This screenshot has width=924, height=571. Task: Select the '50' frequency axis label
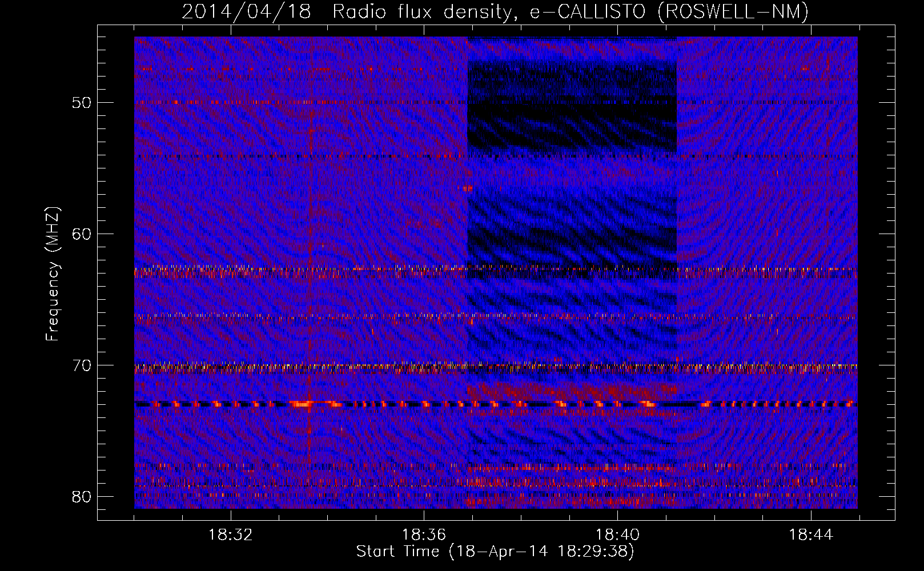click(x=82, y=103)
